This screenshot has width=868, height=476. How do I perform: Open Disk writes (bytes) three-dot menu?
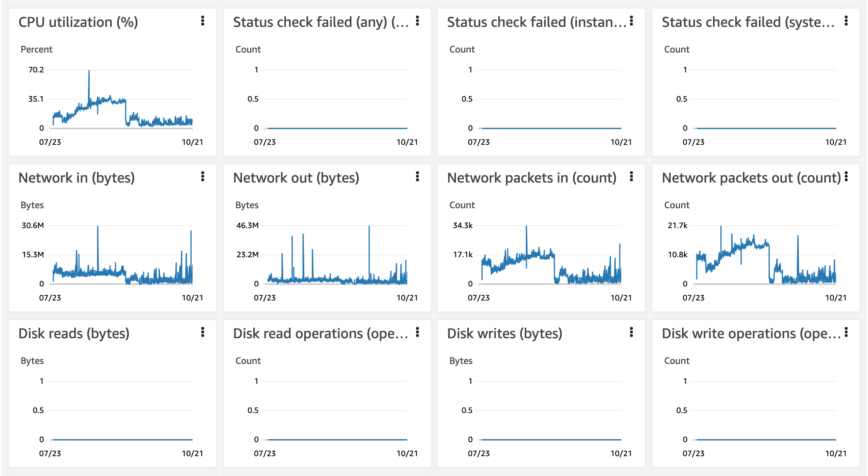(x=631, y=332)
